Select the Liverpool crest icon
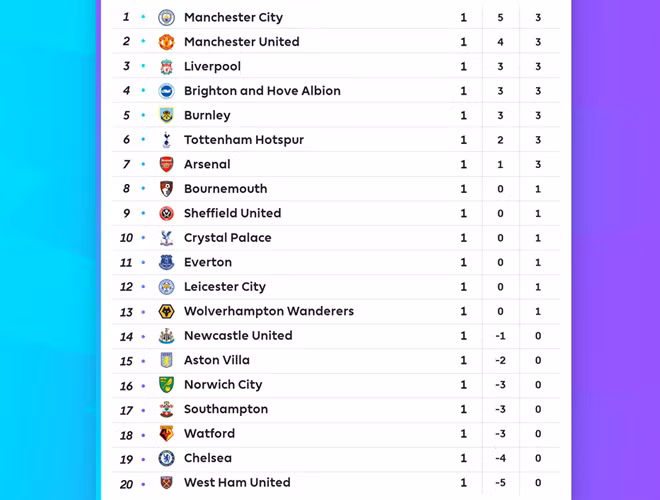660x500 pixels. tap(166, 66)
